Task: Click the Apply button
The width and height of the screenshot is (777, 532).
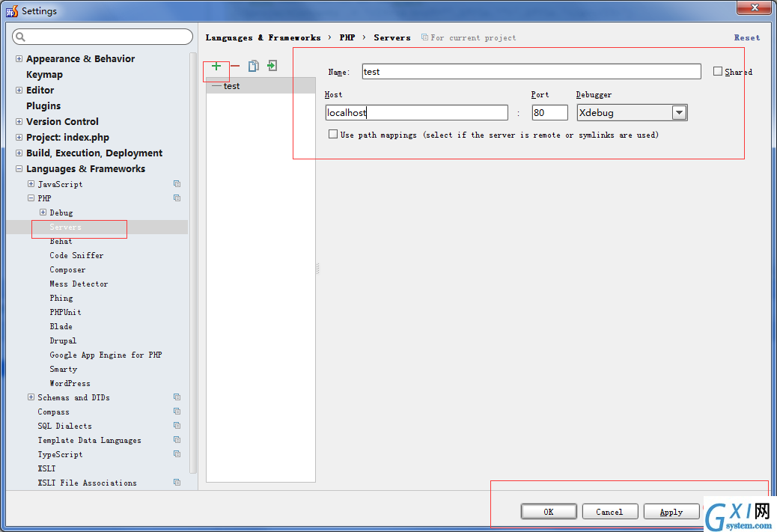Action: [x=671, y=512]
